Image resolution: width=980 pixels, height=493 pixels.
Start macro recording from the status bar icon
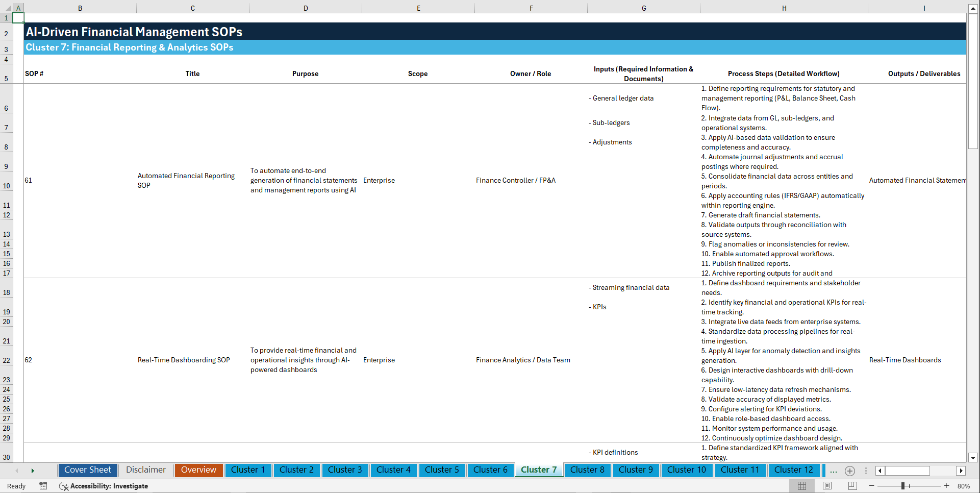[43, 486]
